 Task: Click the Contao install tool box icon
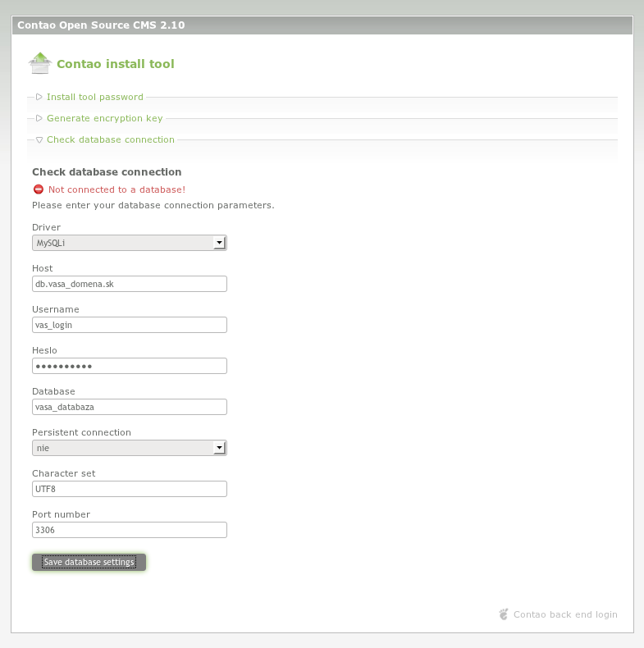(40, 63)
